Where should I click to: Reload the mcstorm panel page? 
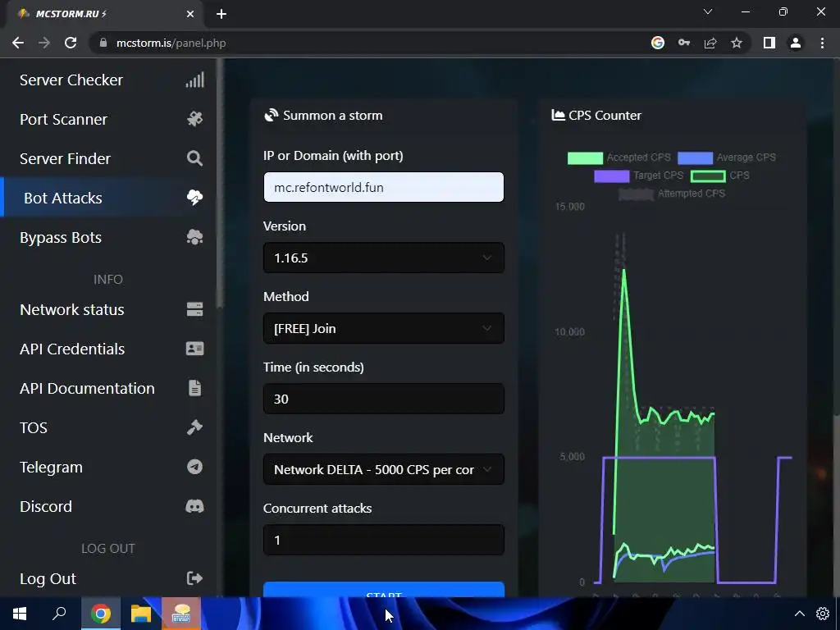click(x=71, y=43)
